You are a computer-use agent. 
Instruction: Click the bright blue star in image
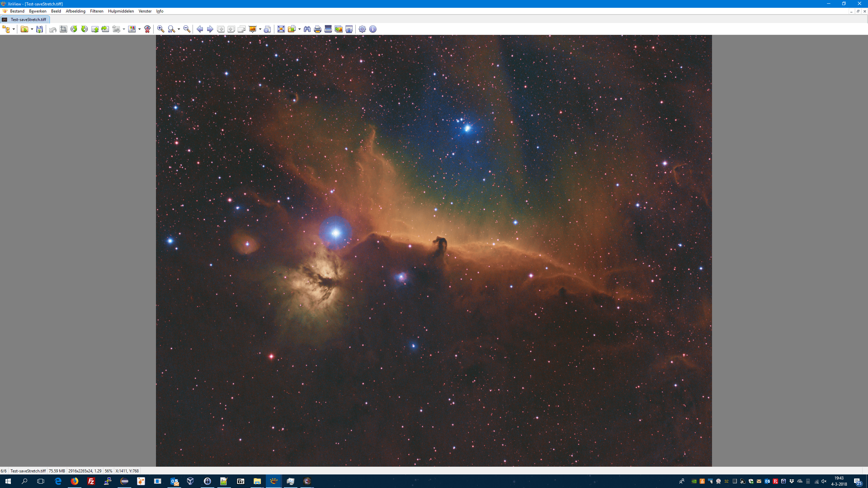335,233
